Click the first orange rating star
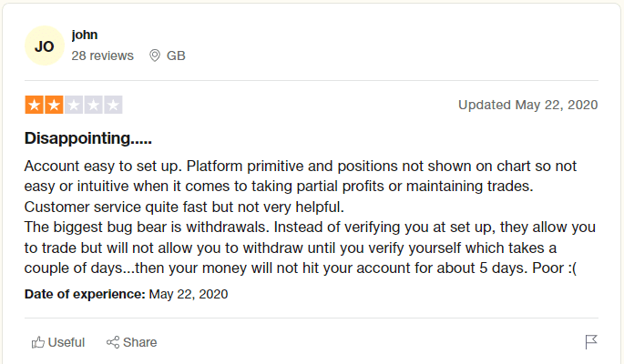Image resolution: width=624 pixels, height=364 pixels. pyautogui.click(x=34, y=105)
